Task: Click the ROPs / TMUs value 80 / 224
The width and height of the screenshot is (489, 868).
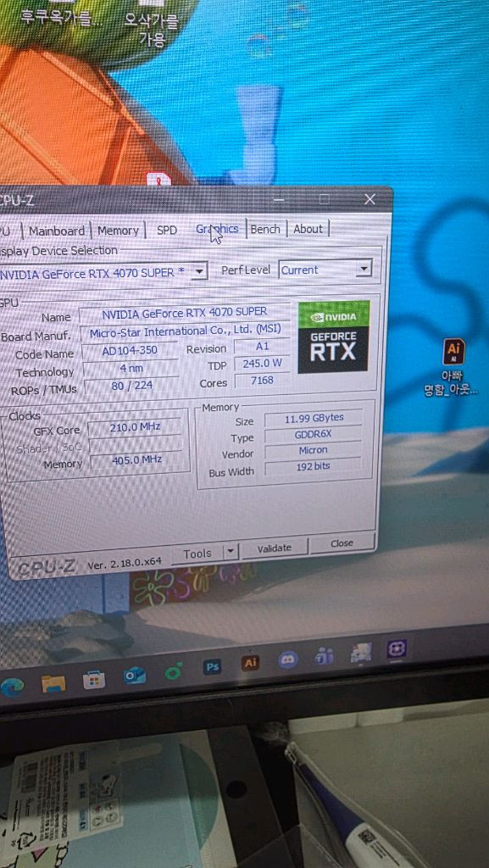Action: pyautogui.click(x=131, y=386)
